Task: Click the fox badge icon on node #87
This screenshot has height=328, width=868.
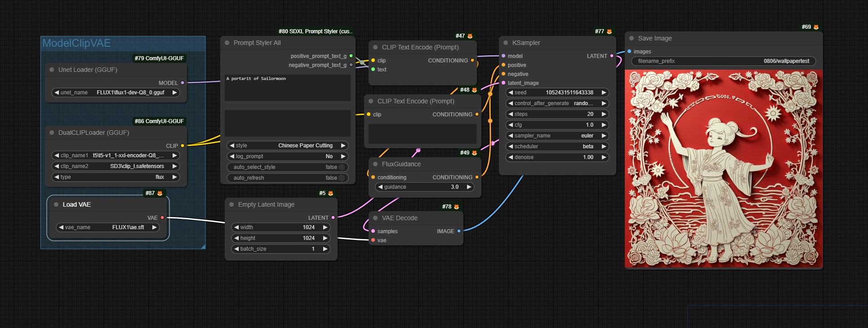Action: pos(160,193)
